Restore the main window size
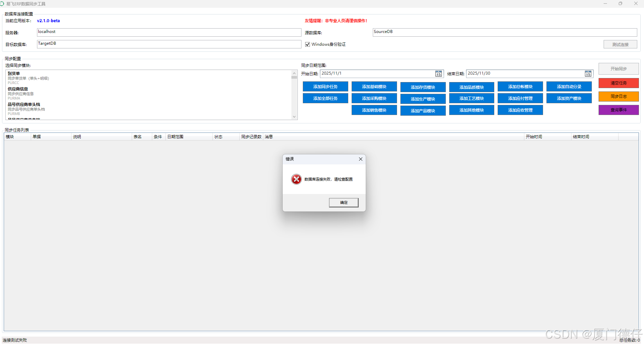 pyautogui.click(x=620, y=4)
